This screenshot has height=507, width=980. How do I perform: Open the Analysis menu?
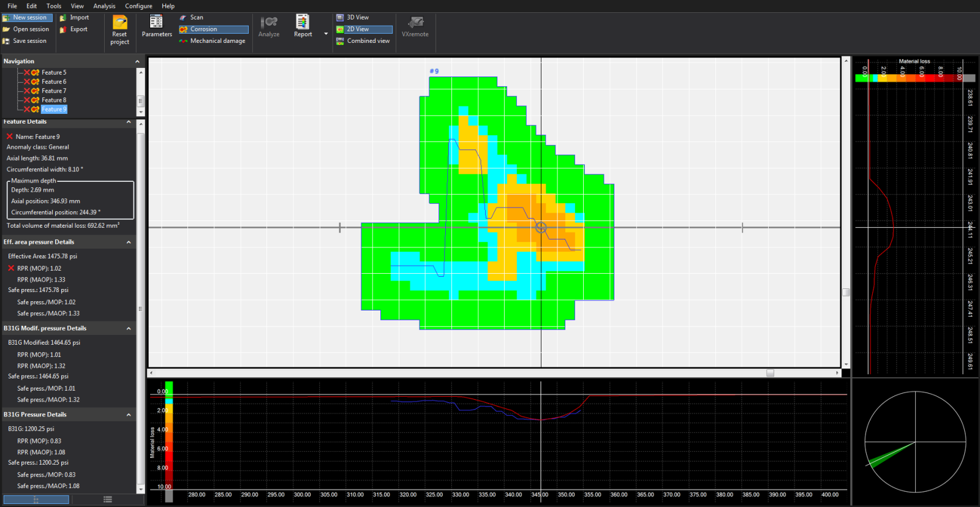click(104, 6)
